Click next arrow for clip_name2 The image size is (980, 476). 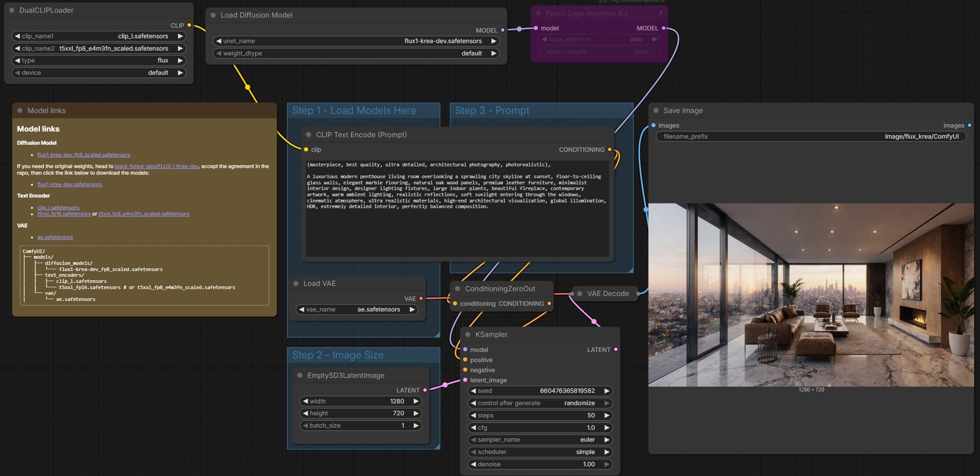click(180, 48)
